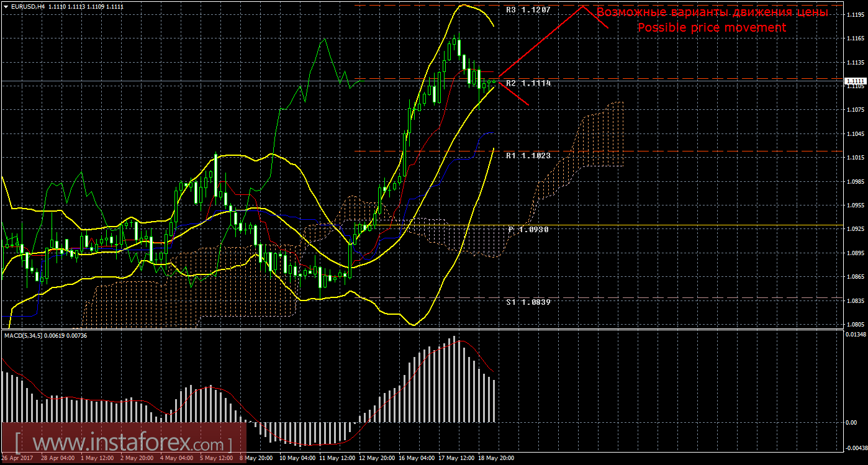
Task: Click the S1 1.0839 support label
Action: pos(528,302)
